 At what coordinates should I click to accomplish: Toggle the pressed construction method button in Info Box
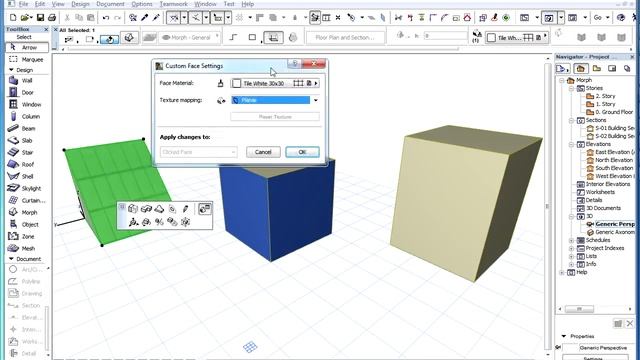(x=273, y=38)
